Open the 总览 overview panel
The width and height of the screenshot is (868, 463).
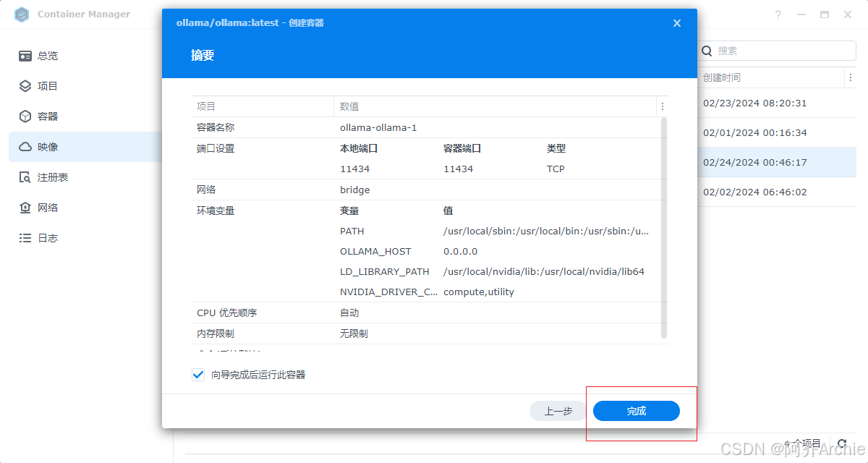point(38,56)
